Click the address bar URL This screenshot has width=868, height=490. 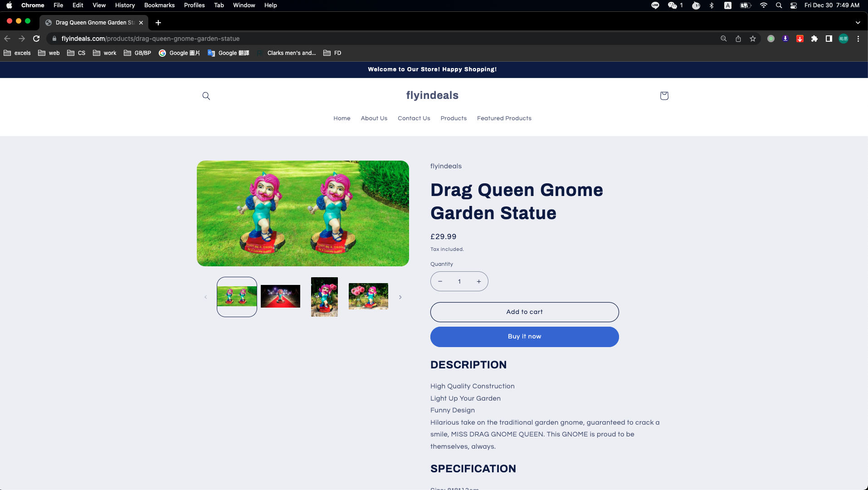151,39
